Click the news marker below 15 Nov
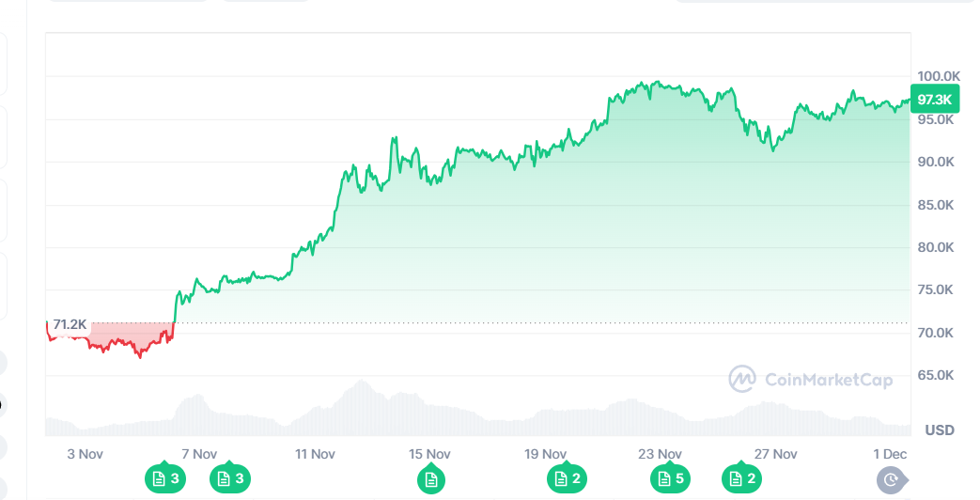The image size is (980, 500). [x=430, y=479]
